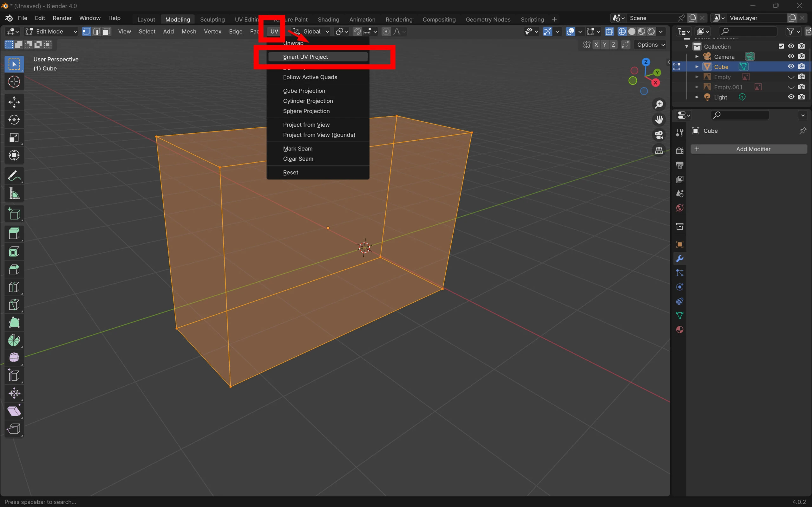812x507 pixels.
Task: Activate the Annotate pencil tool
Action: pyautogui.click(x=14, y=176)
